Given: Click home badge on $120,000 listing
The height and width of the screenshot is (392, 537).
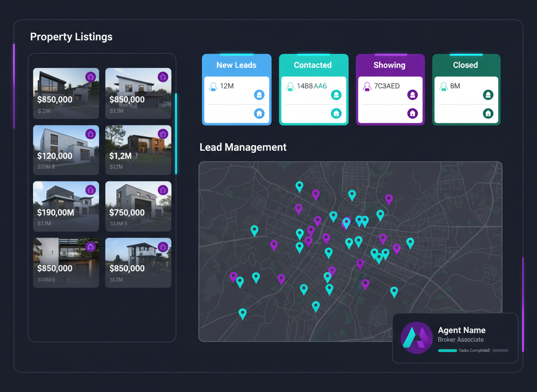Looking at the screenshot, I should point(90,134).
